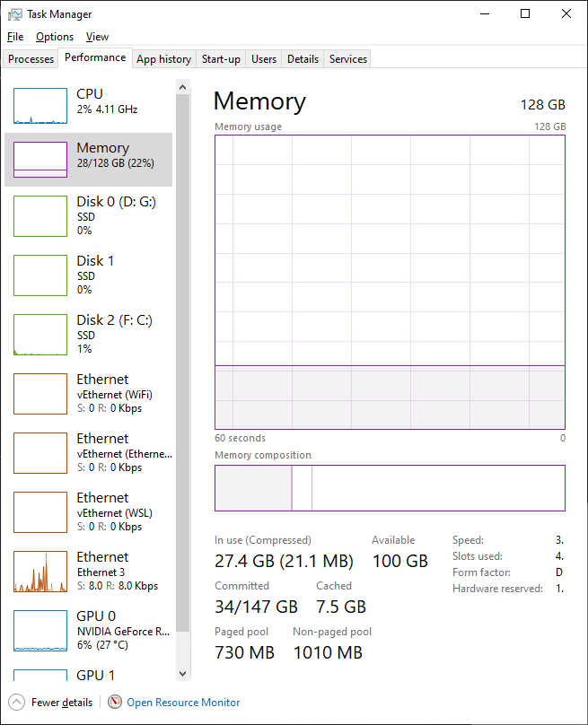
Task: Select the GPU 0 NVIDIA GeForce graph thumbnail
Action: pos(40,631)
